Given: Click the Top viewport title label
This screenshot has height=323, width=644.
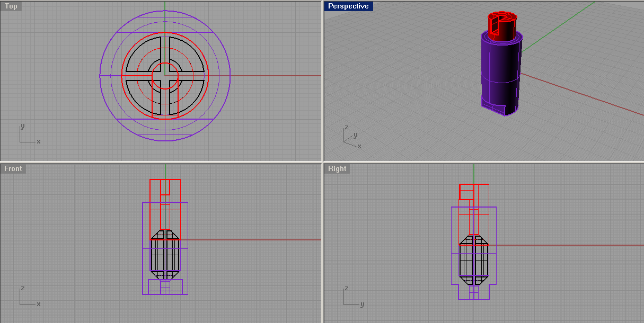Looking at the screenshot, I should point(11,6).
